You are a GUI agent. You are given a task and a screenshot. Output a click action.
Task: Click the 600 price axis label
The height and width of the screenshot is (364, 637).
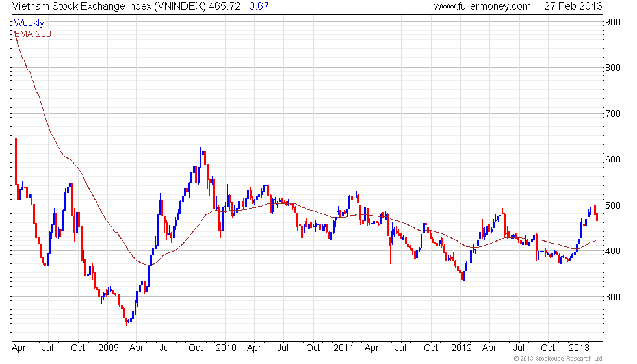coord(612,160)
